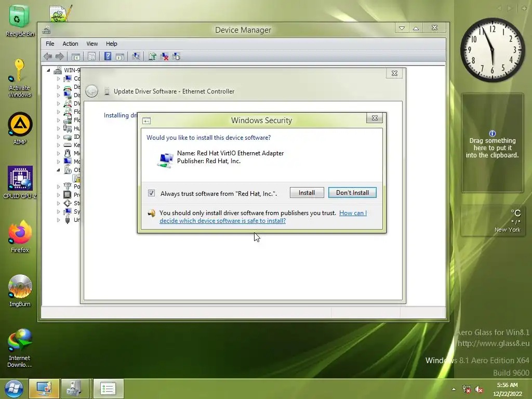
Task: Open the Action menu
Action: point(70,44)
